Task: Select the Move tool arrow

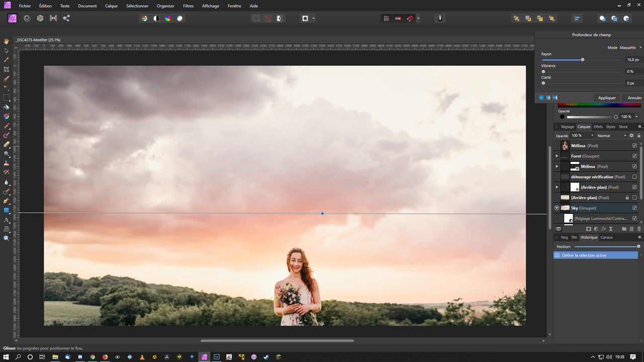Action: [x=7, y=50]
